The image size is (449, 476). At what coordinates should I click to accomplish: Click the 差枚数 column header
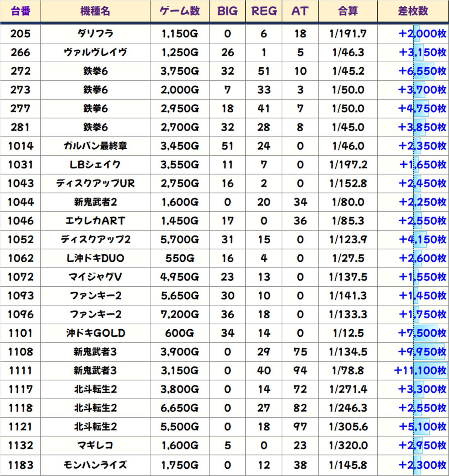click(413, 11)
